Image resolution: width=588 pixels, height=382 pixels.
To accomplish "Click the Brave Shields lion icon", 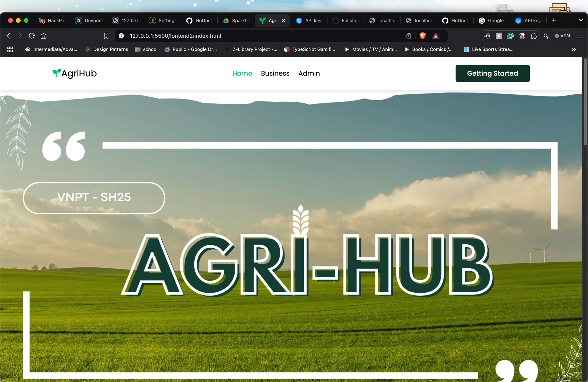I will (x=422, y=36).
